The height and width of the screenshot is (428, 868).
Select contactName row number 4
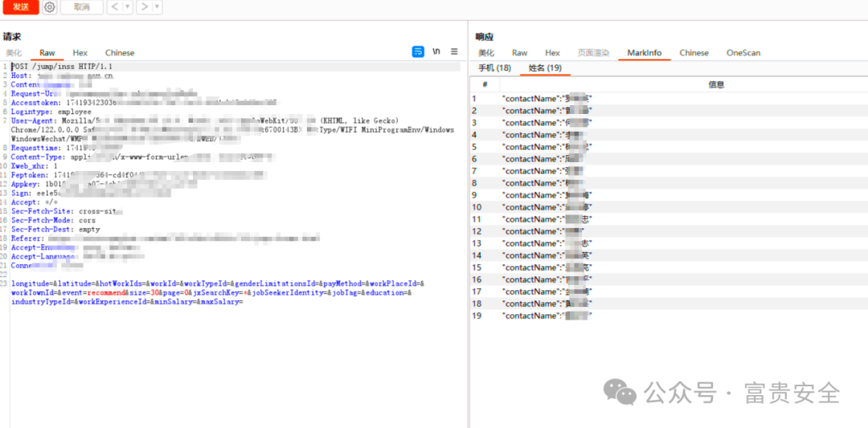[x=669, y=135]
